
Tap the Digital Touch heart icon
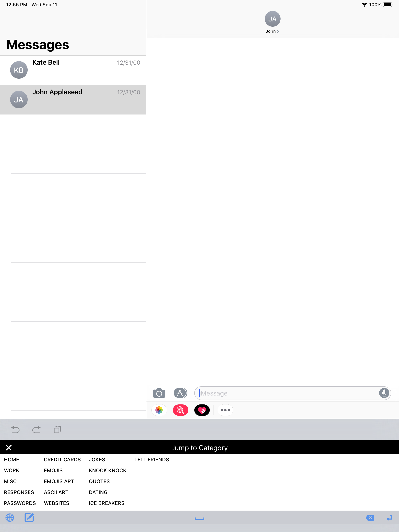202,410
